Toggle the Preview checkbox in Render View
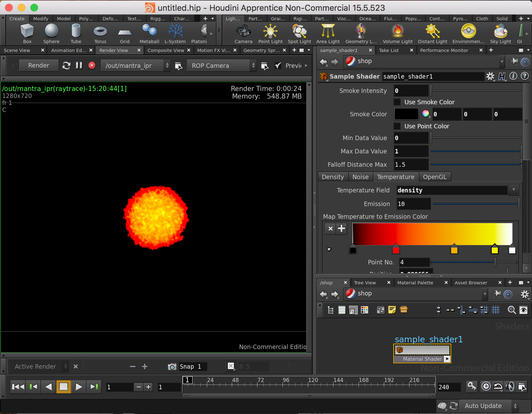 [x=278, y=66]
